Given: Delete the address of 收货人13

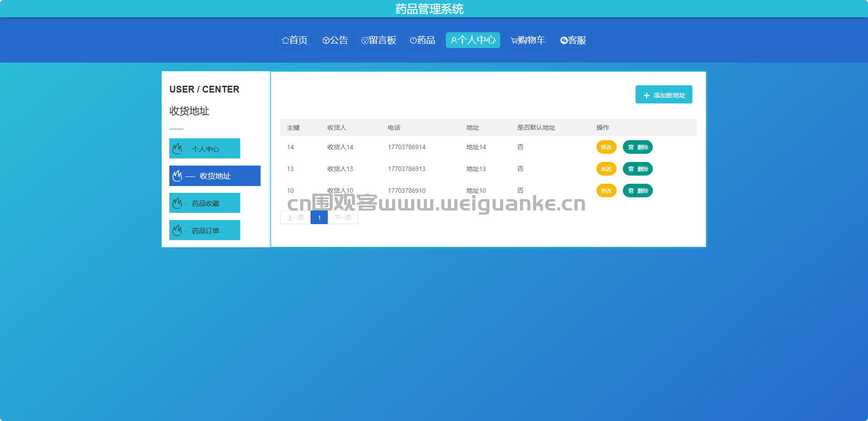Looking at the screenshot, I should [x=638, y=169].
